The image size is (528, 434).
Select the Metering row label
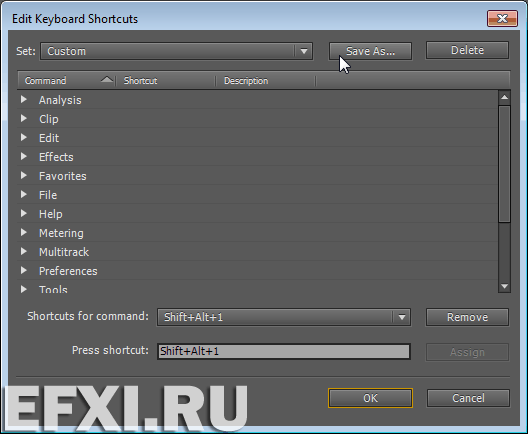(x=61, y=233)
